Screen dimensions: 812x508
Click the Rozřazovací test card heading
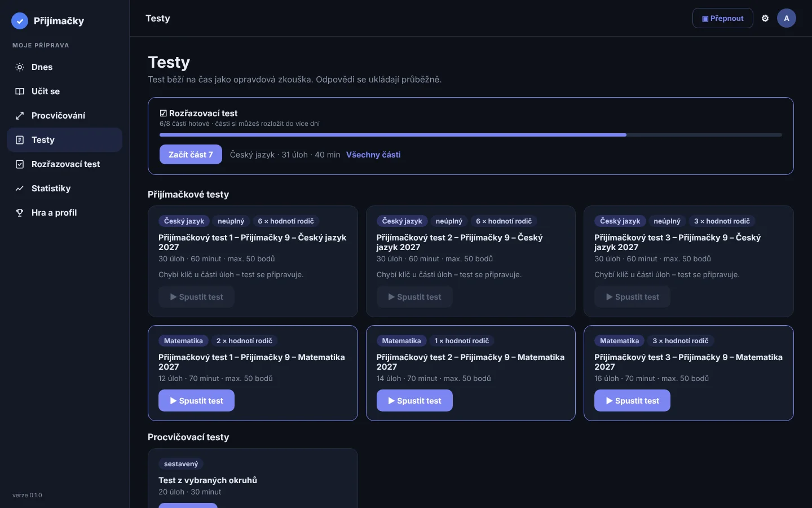(198, 113)
